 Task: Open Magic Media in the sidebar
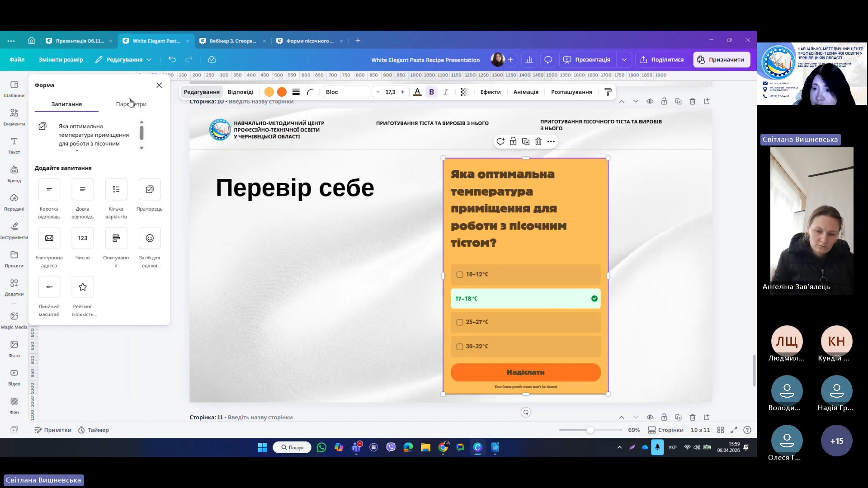(x=14, y=319)
